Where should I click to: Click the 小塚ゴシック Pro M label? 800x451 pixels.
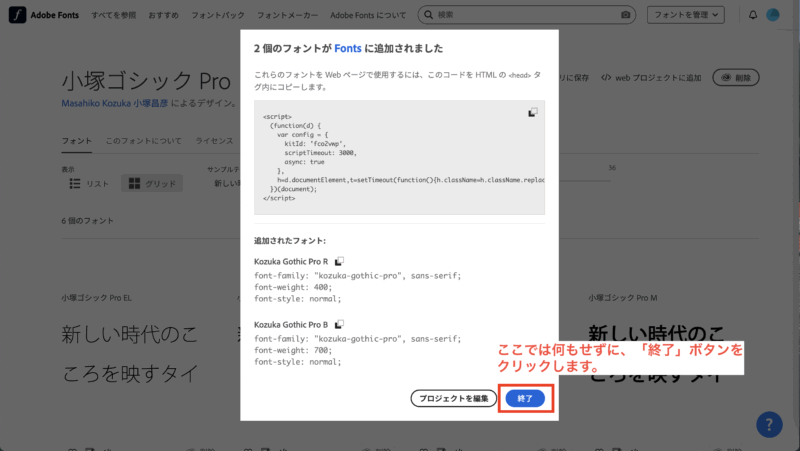point(622,298)
